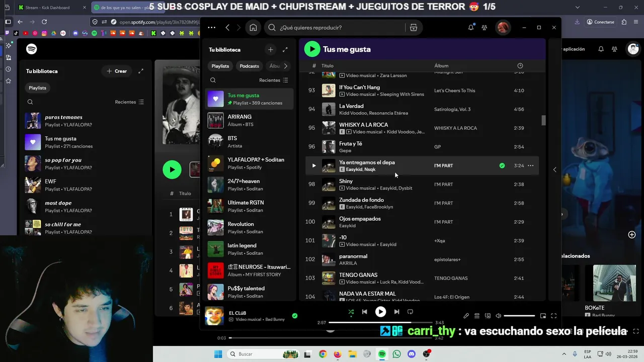Open the lyrics microphone icon
The image size is (644, 362).
point(466,316)
